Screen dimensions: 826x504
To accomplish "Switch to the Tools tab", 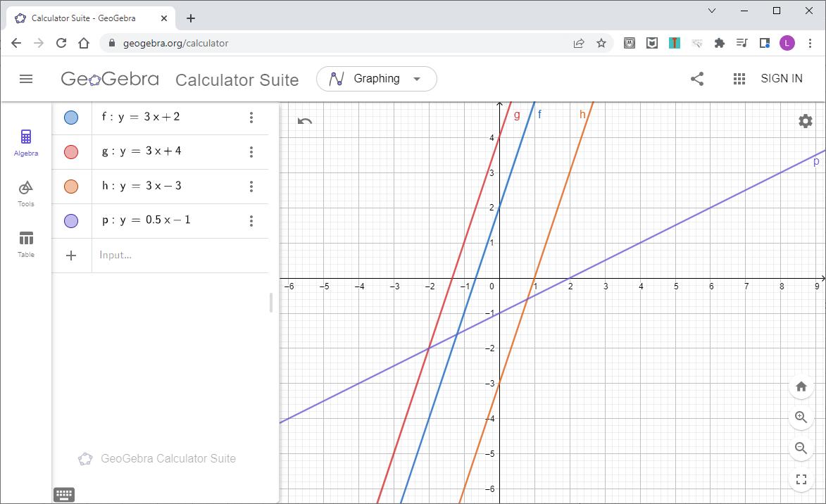I will (x=26, y=193).
